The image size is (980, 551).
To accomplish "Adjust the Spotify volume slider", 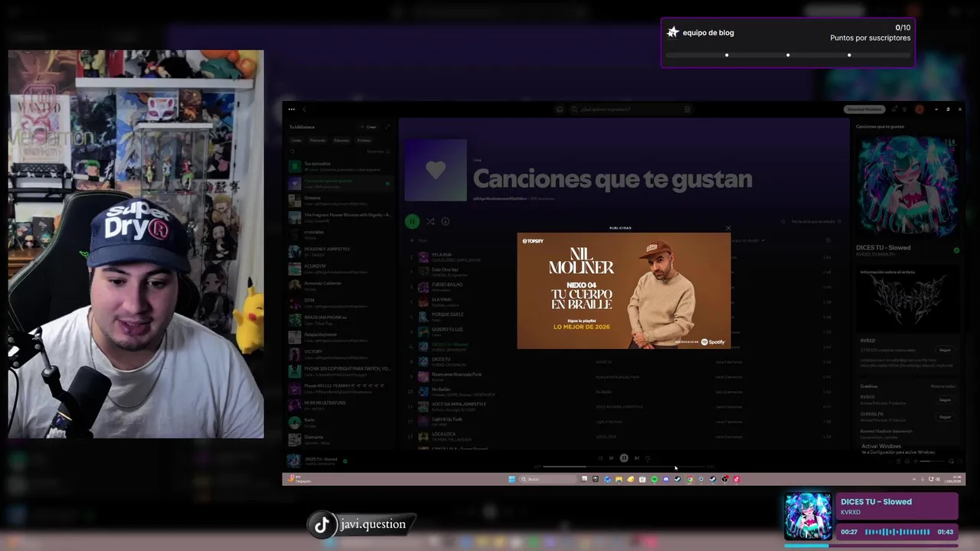I will 931,461.
